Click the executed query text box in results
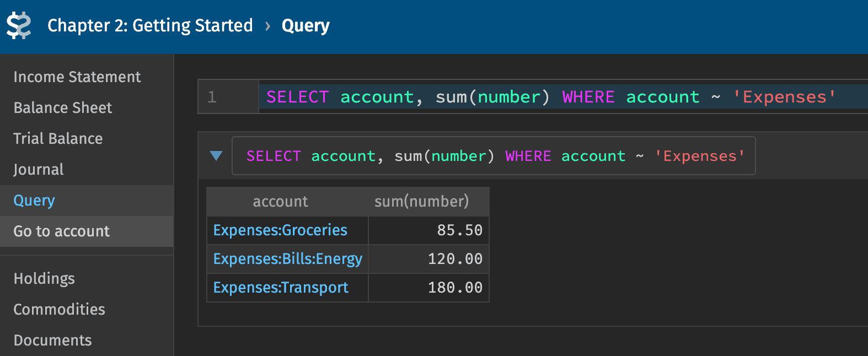 tap(494, 156)
